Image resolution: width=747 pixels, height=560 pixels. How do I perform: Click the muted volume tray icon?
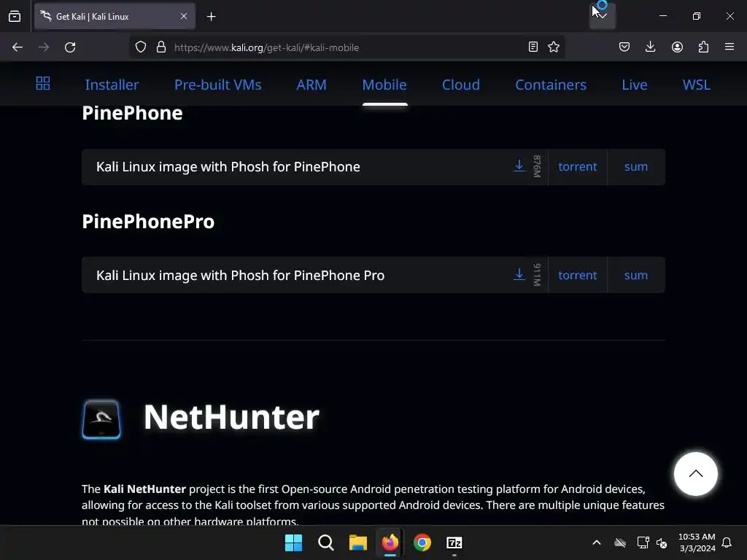coord(662,542)
